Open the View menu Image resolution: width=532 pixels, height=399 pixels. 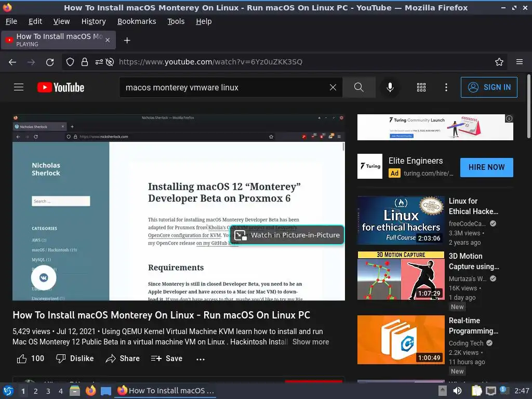61,21
